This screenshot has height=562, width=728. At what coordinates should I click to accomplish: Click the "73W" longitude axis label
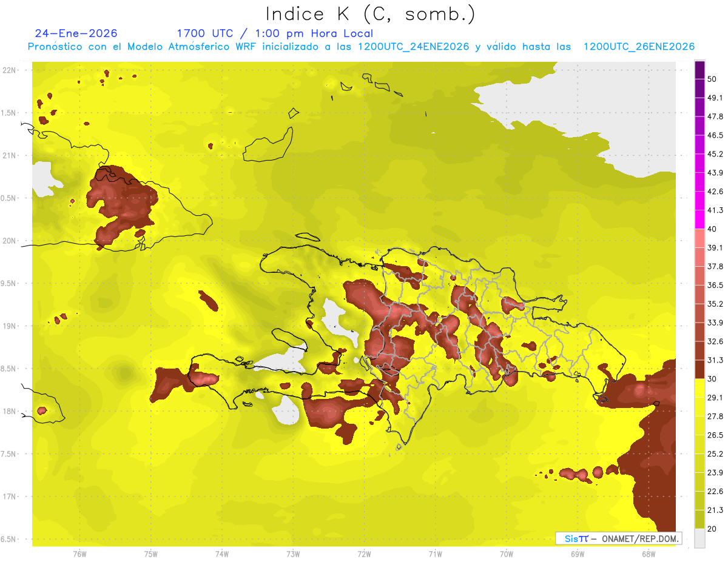pos(293,554)
